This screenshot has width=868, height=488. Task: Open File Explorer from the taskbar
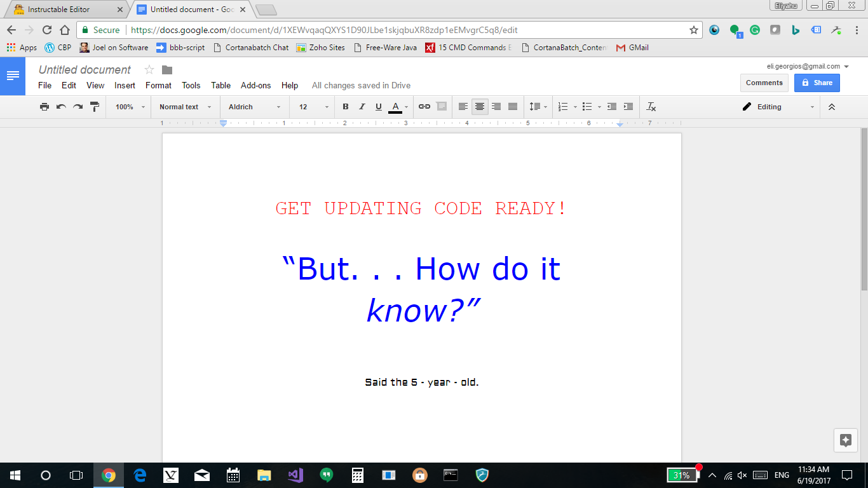click(x=264, y=475)
